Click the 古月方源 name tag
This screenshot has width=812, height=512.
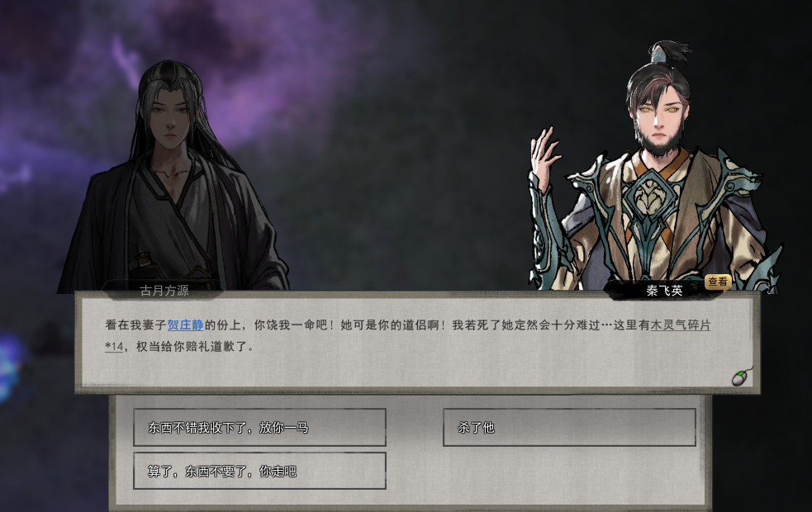click(164, 290)
